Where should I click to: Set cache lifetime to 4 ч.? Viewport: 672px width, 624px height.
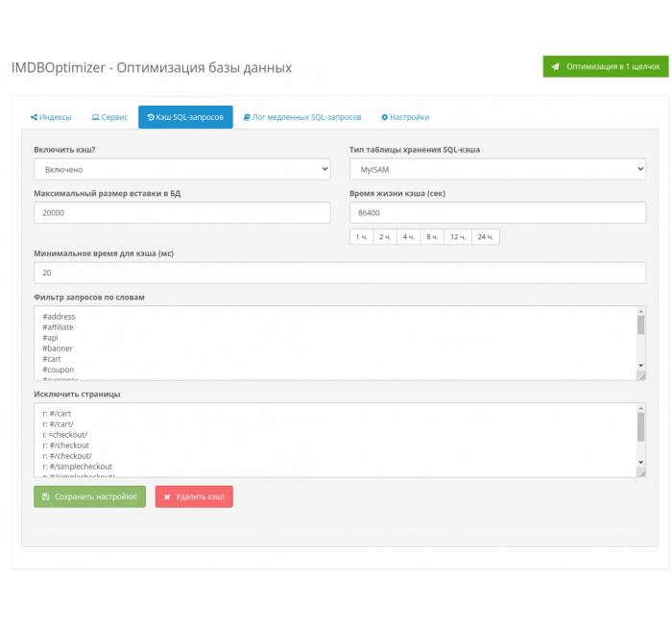click(x=409, y=237)
